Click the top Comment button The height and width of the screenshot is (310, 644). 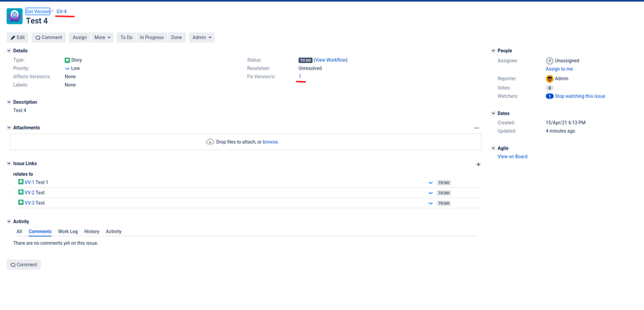[x=48, y=37]
